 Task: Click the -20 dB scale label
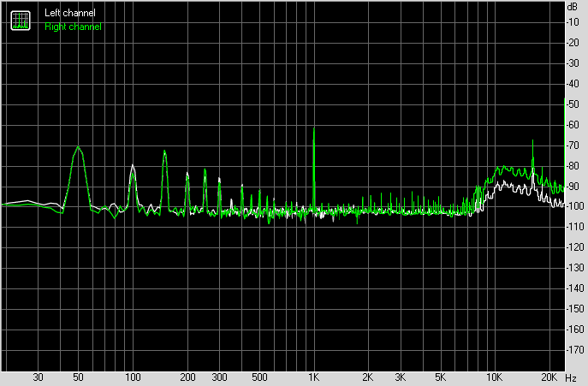[x=573, y=43]
